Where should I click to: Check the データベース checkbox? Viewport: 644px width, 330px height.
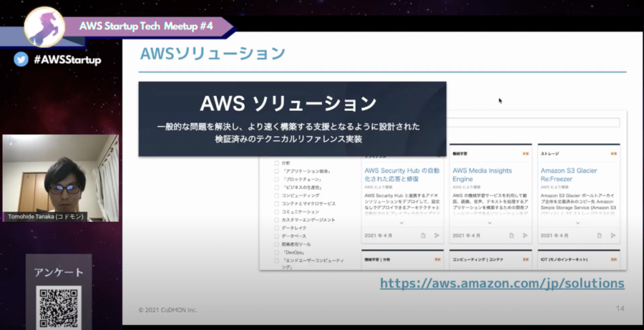pos(277,236)
